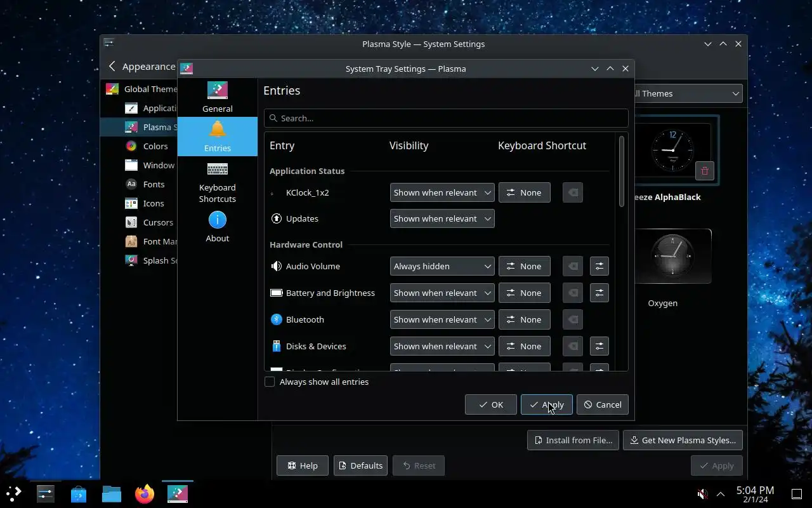Click the Search entries field
The height and width of the screenshot is (508, 812).
446,118
